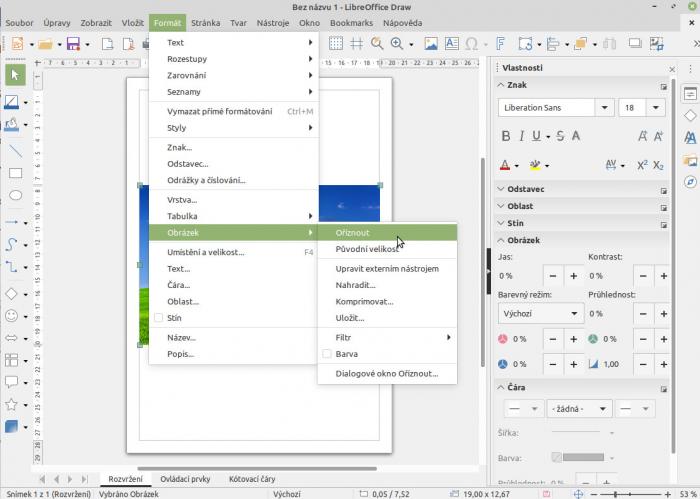Open line style dropdown showing žádná
Viewport: 700px width, 499px height.
[x=579, y=409]
